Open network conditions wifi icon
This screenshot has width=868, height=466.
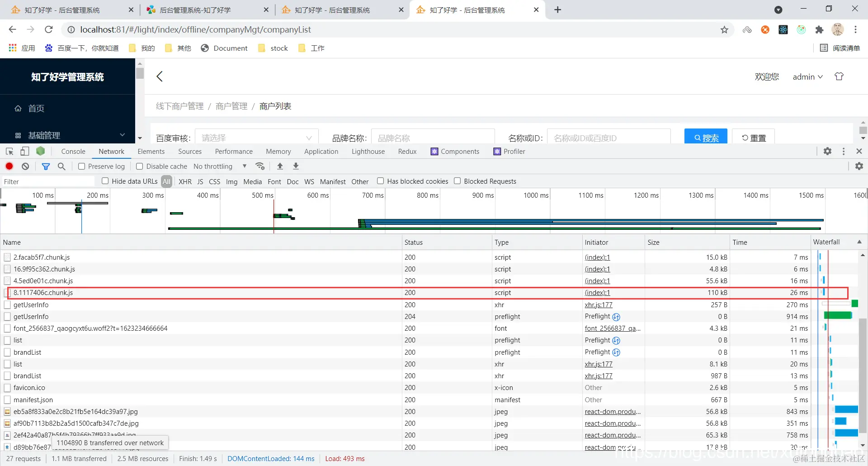(260, 166)
